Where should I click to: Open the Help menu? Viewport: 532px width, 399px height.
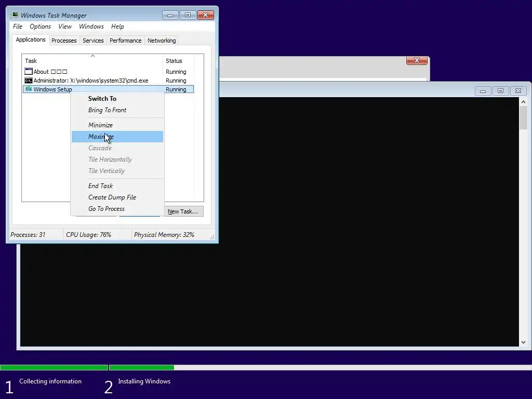(117, 26)
